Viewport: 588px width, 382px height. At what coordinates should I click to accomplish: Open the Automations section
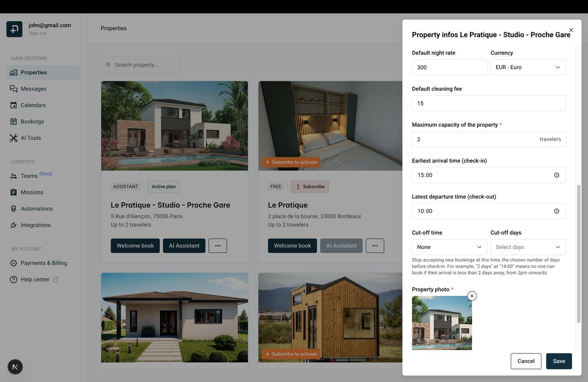coord(37,209)
